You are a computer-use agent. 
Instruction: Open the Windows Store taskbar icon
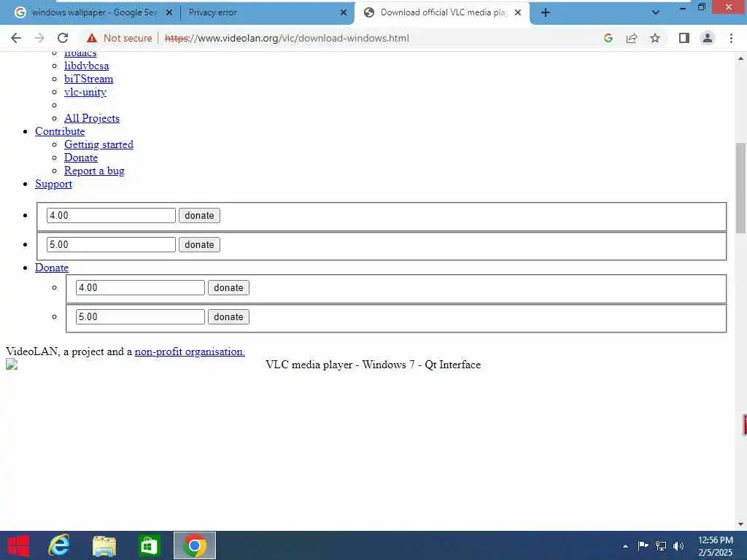click(149, 545)
